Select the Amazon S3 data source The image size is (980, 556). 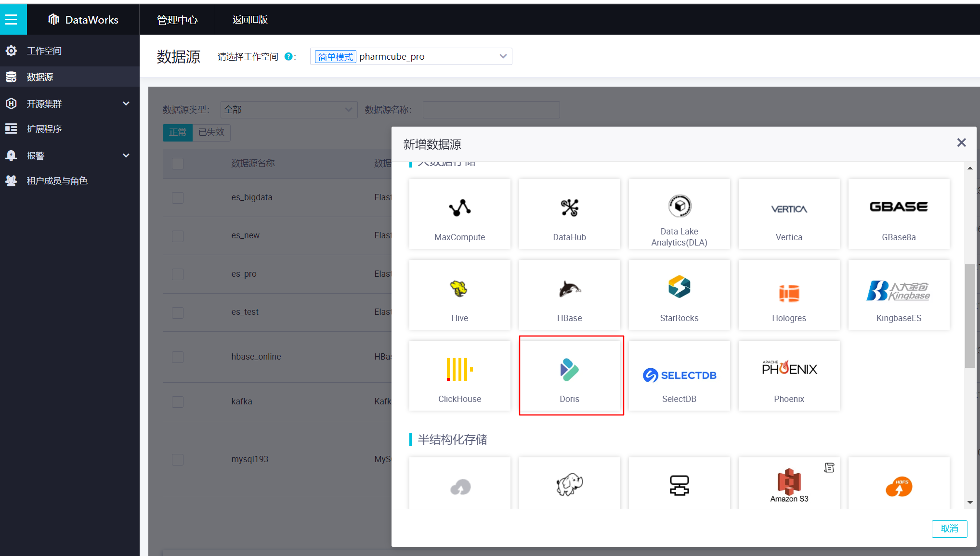[x=789, y=483]
